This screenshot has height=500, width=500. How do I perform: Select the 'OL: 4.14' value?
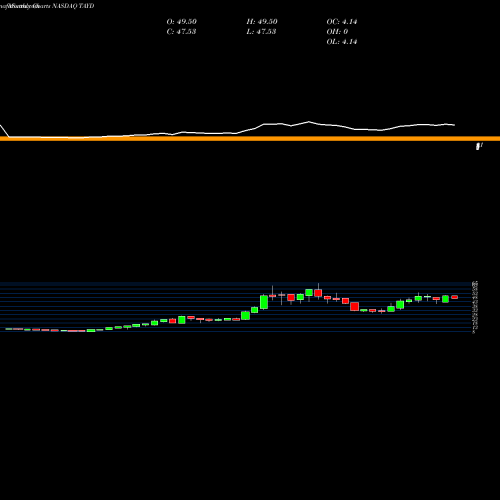[x=342, y=42]
